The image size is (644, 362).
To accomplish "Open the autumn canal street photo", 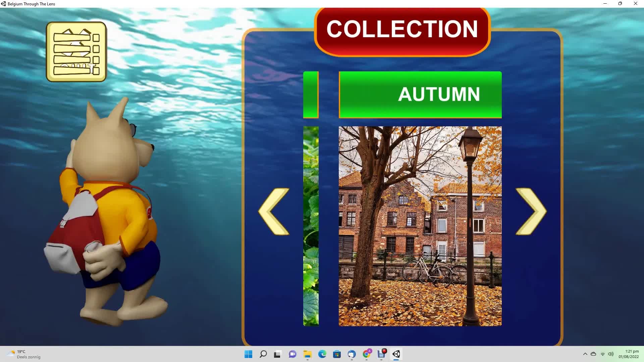I will click(420, 226).
